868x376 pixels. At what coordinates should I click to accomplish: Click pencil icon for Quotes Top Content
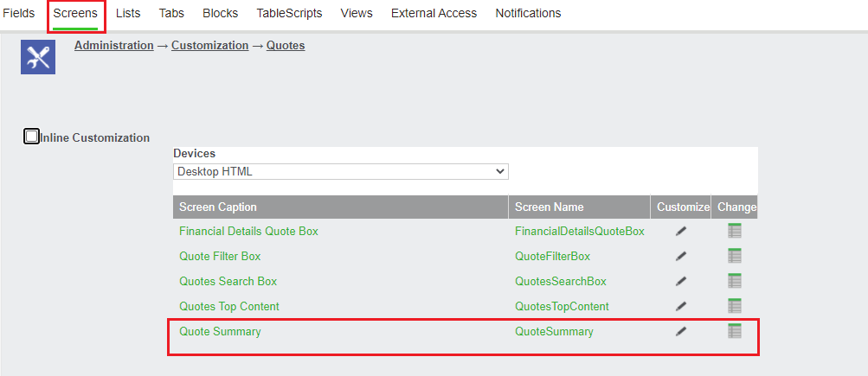(x=681, y=306)
